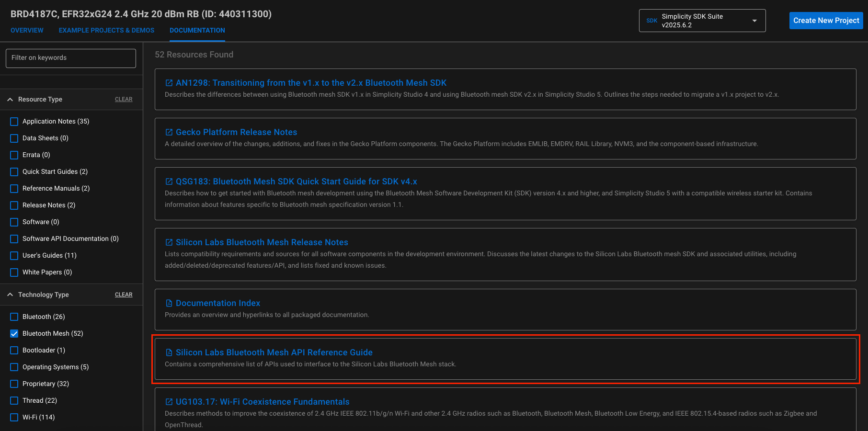Image resolution: width=868 pixels, height=431 pixels.
Task: Switch to the Overview tab
Action: pyautogui.click(x=27, y=30)
